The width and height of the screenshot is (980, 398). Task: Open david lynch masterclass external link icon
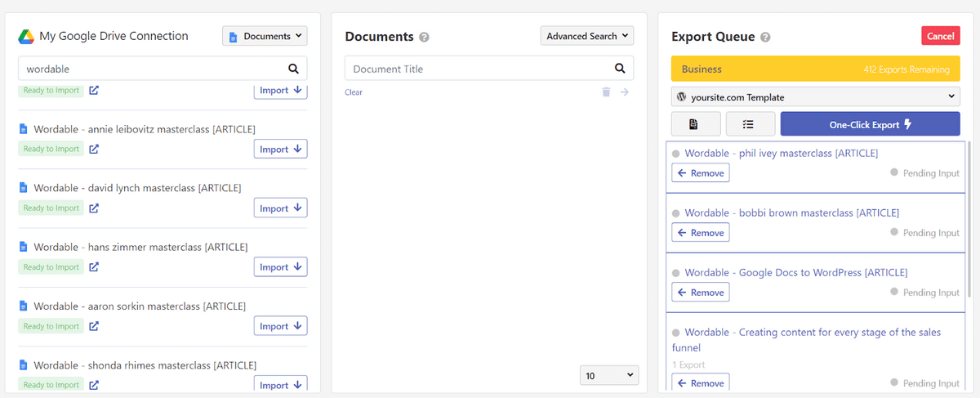[94, 208]
